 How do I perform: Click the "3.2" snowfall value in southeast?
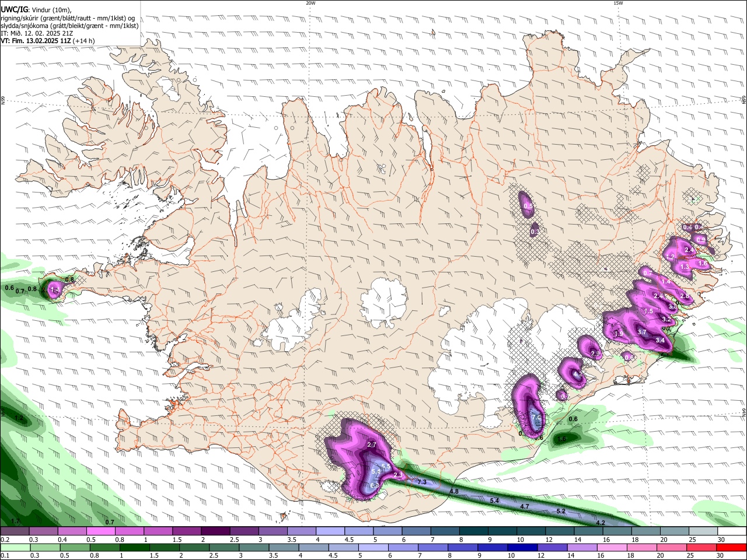point(666,320)
